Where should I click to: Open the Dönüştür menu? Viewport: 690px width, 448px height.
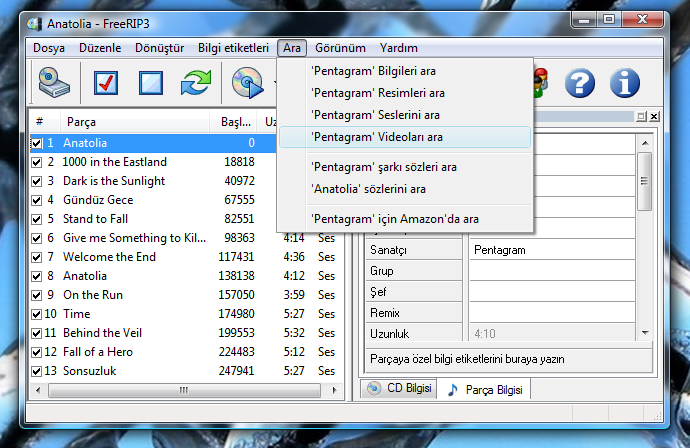(x=159, y=48)
